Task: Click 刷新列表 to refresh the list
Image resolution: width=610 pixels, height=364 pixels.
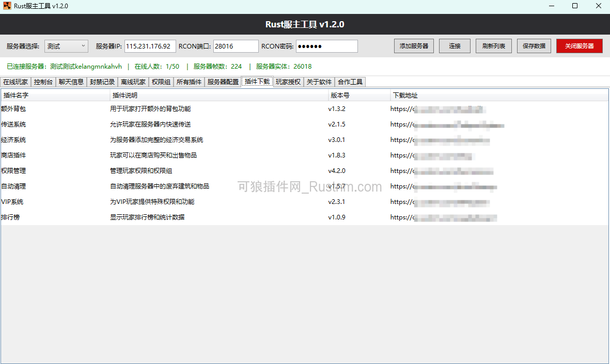Action: pos(493,45)
